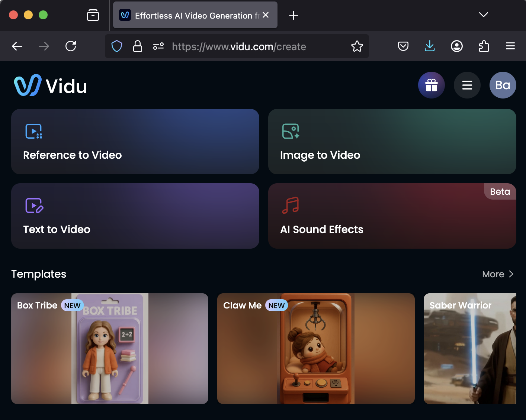Click the tracking protection shield icon

click(x=117, y=46)
